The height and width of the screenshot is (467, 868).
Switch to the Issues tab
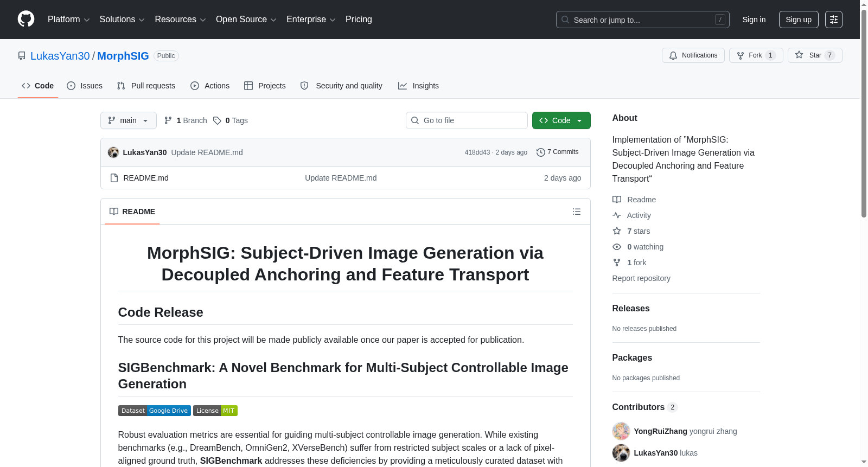(85, 86)
